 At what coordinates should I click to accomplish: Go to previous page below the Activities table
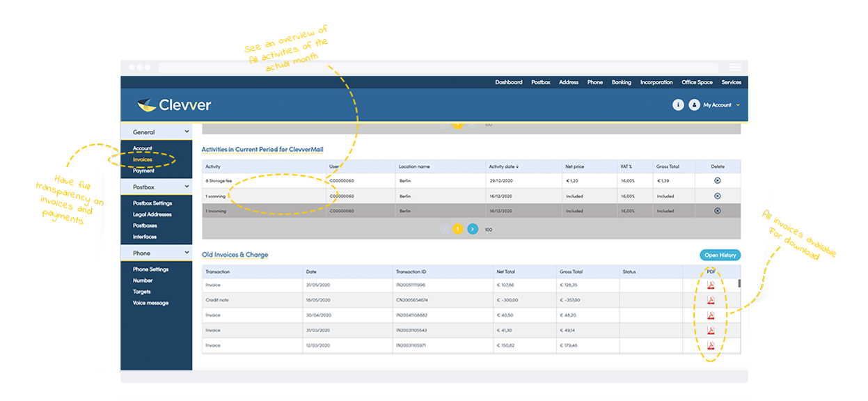(x=444, y=228)
